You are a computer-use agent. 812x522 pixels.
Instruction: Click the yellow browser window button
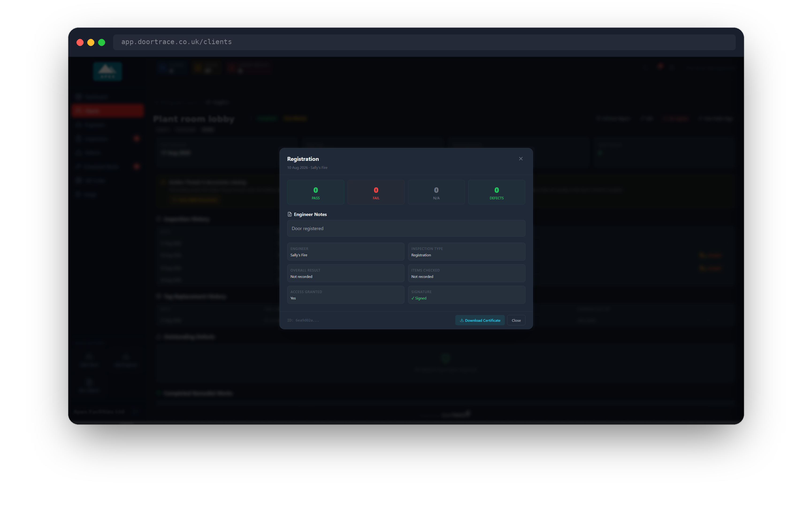(91, 42)
